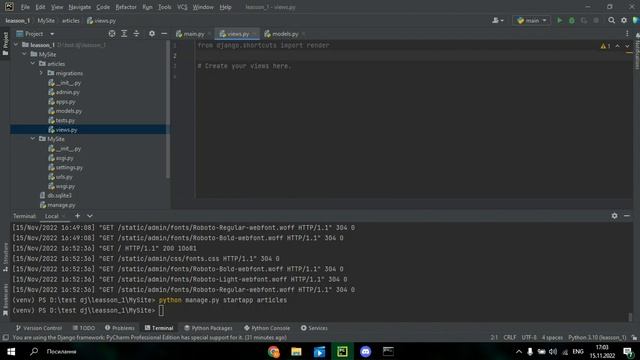
Task: Open the Python Console
Action: coord(267,328)
